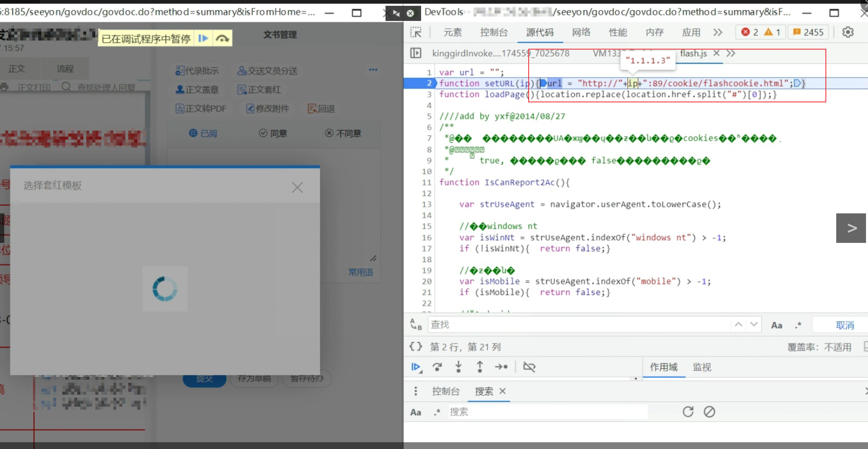
Task: Click the step out of function icon
Action: [x=480, y=367]
